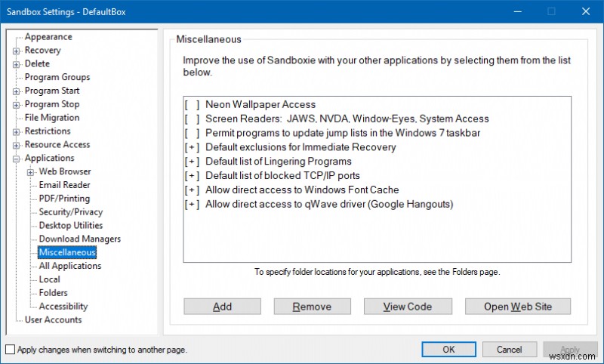The height and width of the screenshot is (364, 604).
Task: Expand the Restrictions tree node
Action: (17, 131)
